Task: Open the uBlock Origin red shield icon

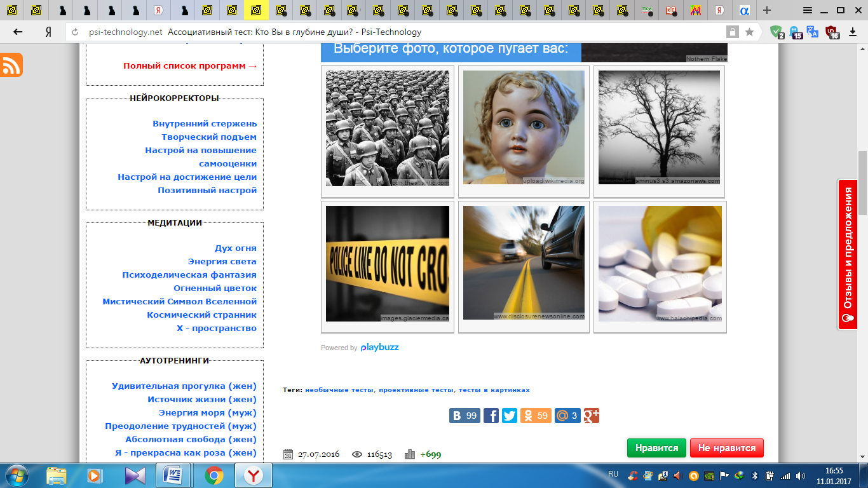Action: (x=832, y=32)
